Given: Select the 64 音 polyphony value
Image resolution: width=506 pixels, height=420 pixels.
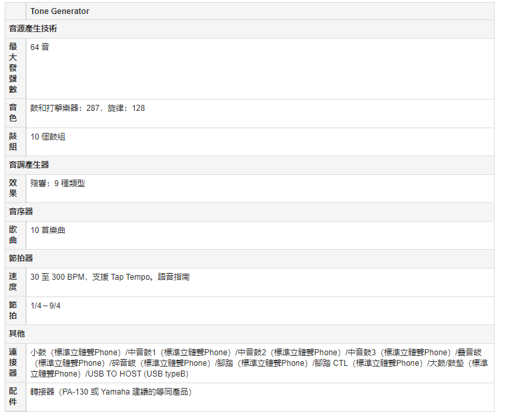Looking at the screenshot, I should click(39, 47).
